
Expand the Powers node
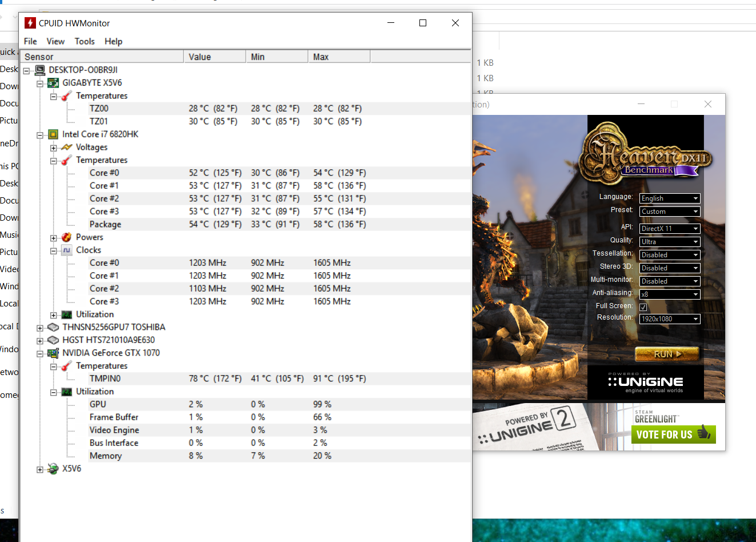click(x=54, y=238)
